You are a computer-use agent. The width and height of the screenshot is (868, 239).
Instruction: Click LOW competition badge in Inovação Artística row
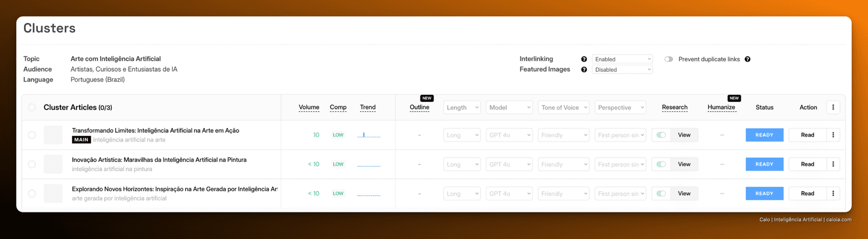click(338, 164)
